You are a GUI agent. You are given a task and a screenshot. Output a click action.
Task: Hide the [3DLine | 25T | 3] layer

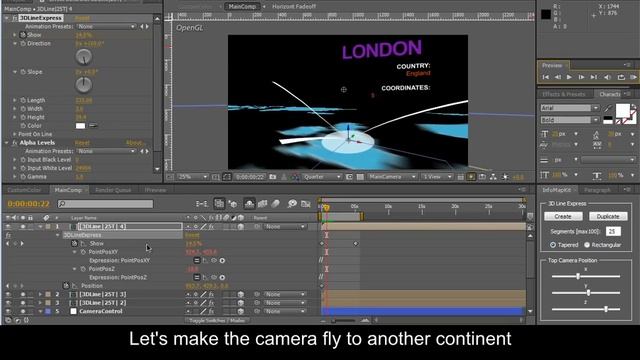(x=8, y=294)
